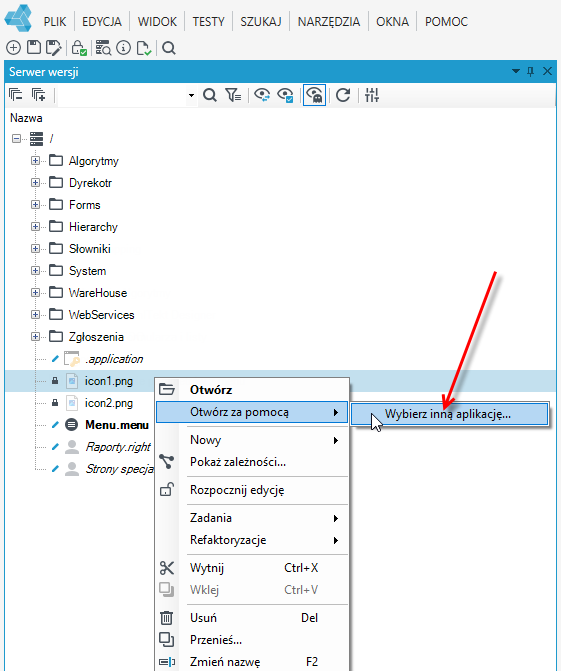Open the PLIK menu
The width and height of the screenshot is (561, 671).
point(55,21)
